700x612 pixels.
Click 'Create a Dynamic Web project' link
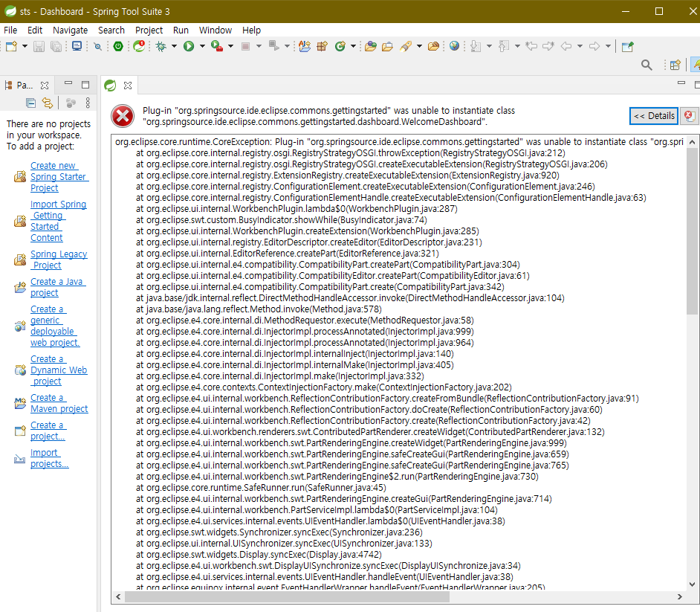coord(59,370)
